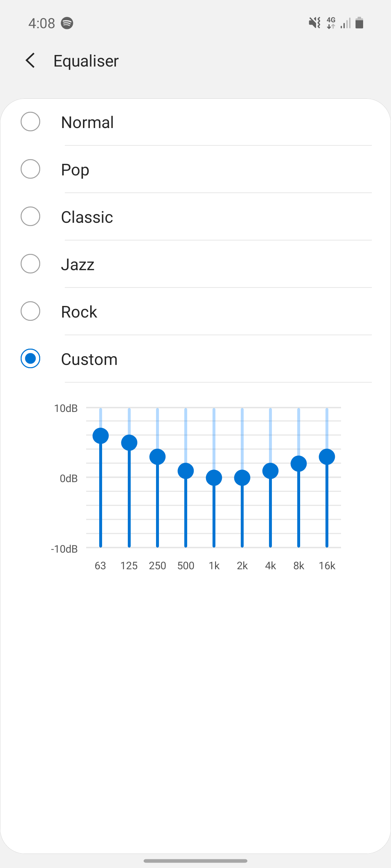Tap the signal strength icon
This screenshot has width=391, height=868.
click(346, 23)
